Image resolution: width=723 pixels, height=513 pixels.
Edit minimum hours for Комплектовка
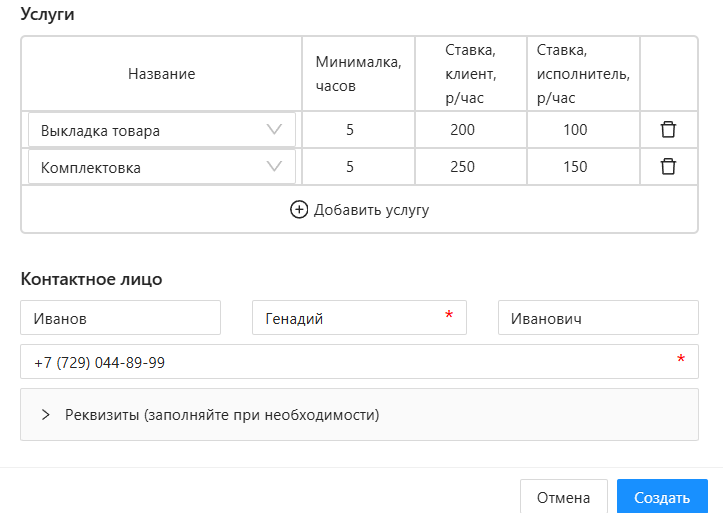point(350,167)
